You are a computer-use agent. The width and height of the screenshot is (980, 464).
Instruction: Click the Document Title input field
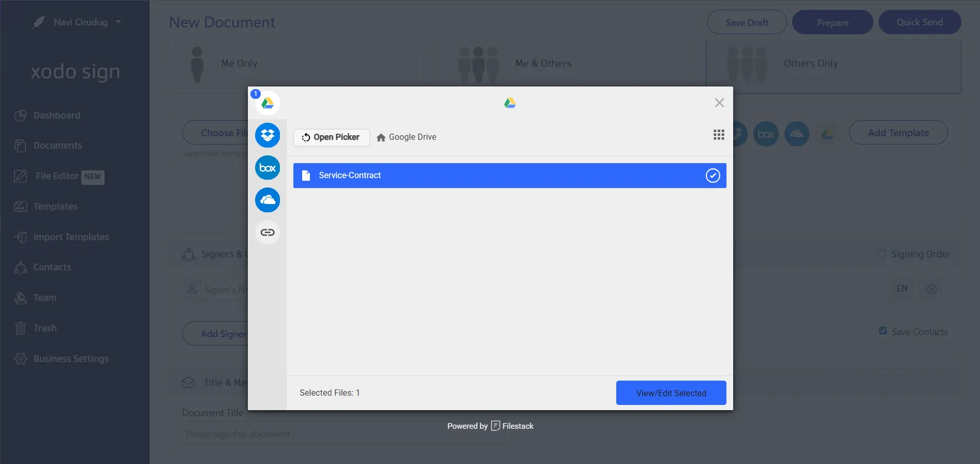[x=344, y=433]
